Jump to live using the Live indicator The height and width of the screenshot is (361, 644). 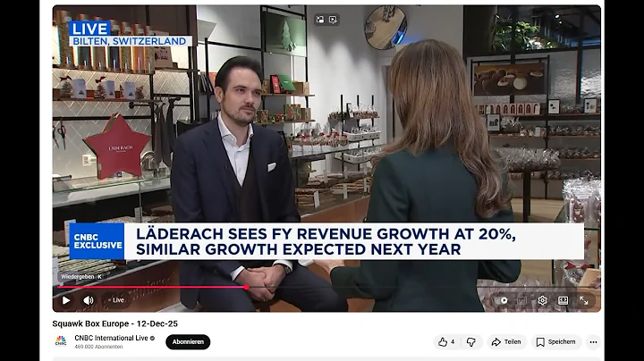116,300
